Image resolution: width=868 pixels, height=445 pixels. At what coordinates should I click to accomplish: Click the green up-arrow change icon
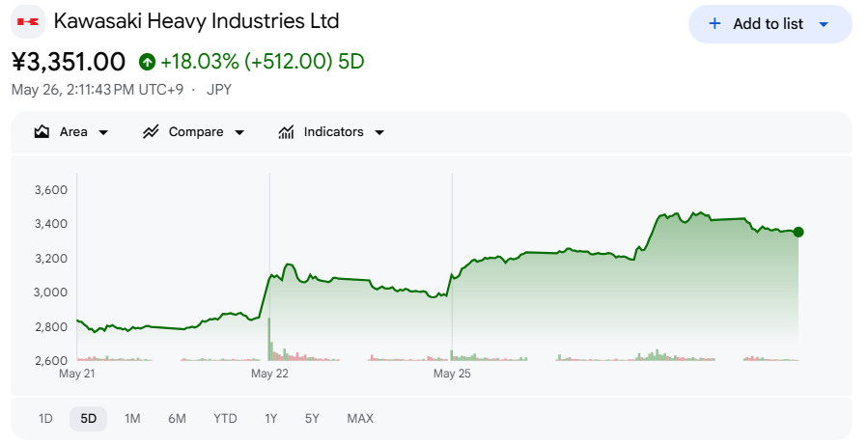tap(147, 62)
